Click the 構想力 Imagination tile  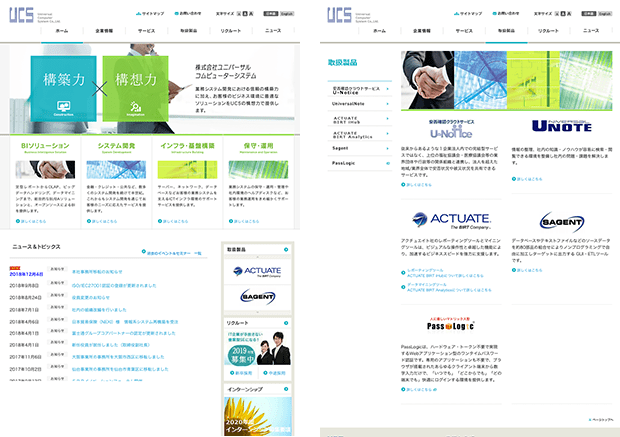[x=135, y=88]
